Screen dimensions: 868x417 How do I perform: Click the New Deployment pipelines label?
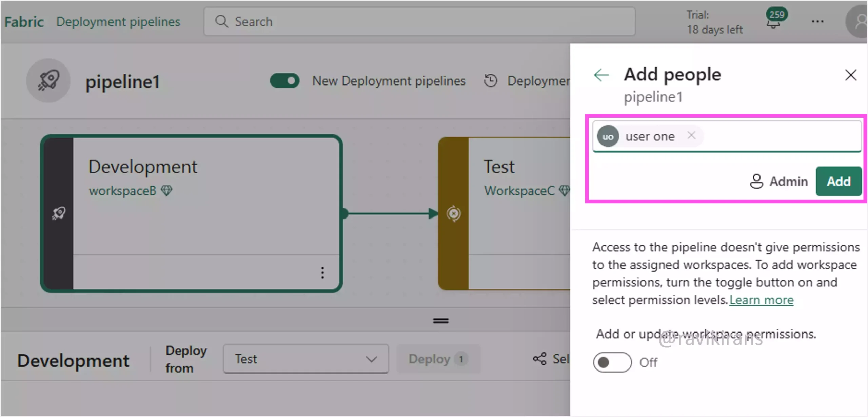click(x=389, y=81)
